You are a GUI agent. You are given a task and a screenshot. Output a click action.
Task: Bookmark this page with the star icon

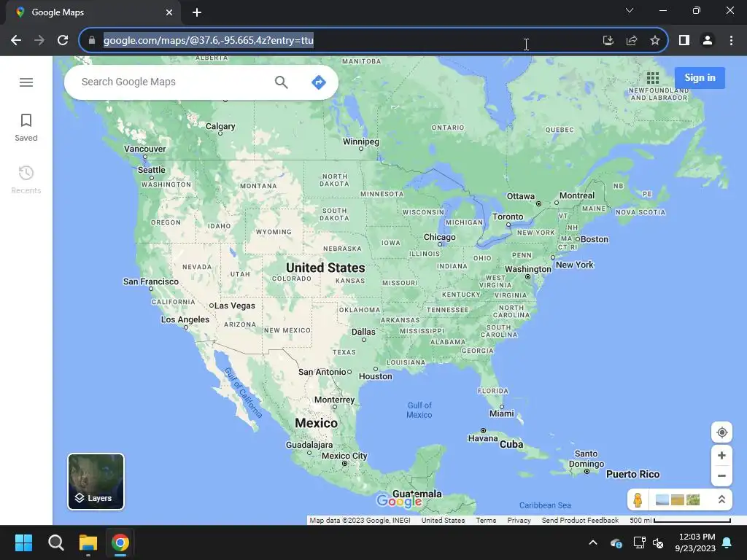[x=655, y=41]
